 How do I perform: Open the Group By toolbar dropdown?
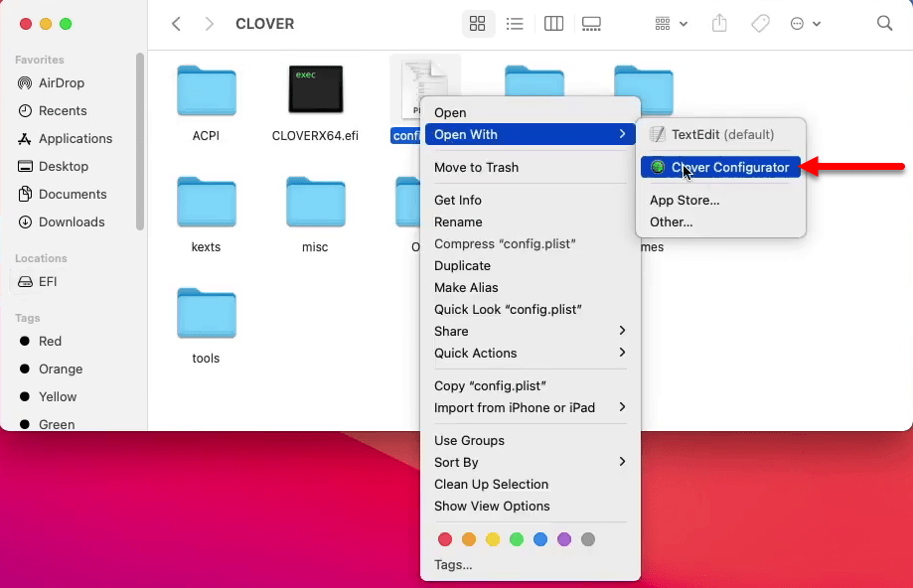click(x=671, y=24)
